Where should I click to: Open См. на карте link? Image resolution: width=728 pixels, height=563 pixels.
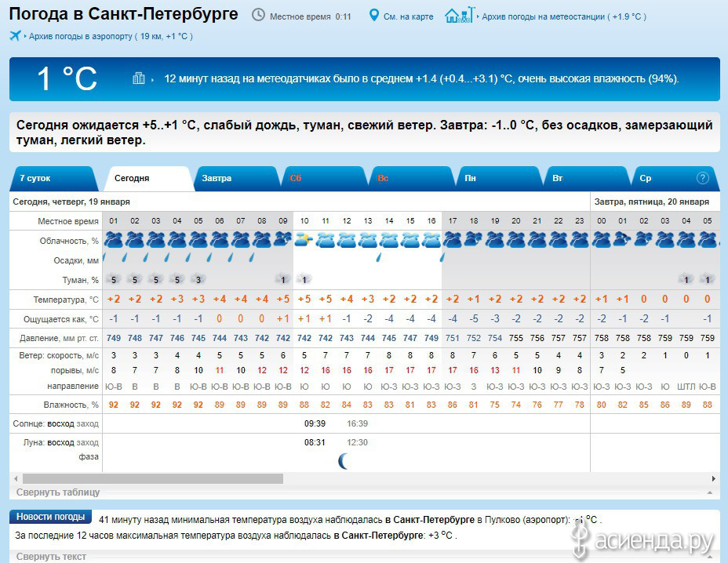[408, 16]
